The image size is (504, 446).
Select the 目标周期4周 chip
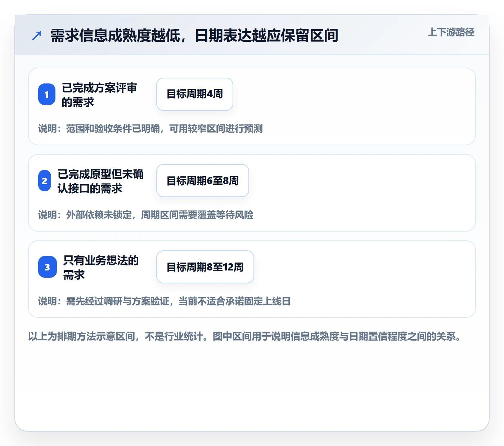coord(195,94)
